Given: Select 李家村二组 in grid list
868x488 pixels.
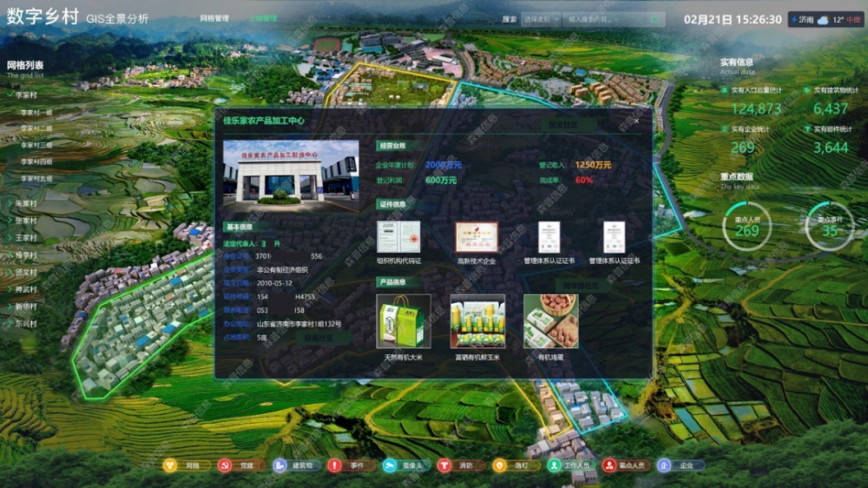Looking at the screenshot, I should click(x=36, y=129).
